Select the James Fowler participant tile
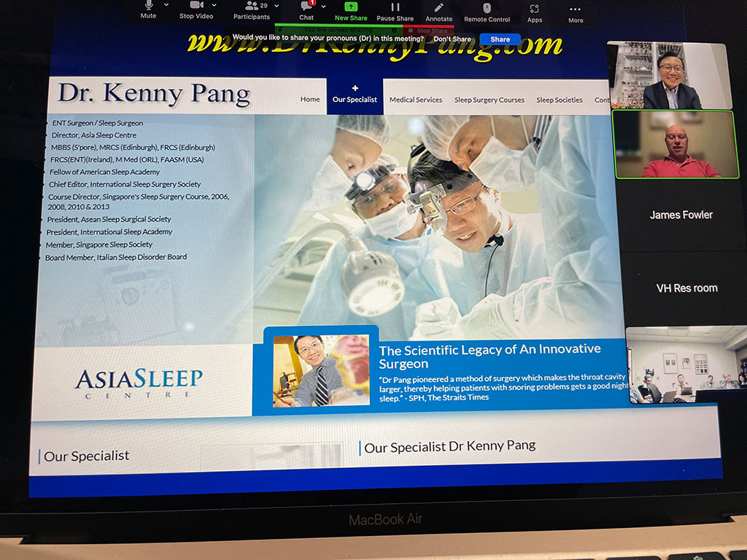The image size is (747, 560). click(x=681, y=215)
